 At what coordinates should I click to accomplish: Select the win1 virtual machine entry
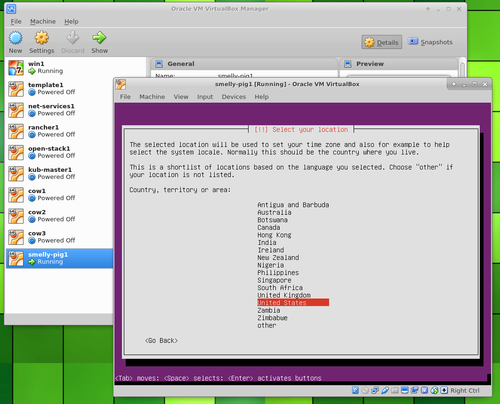59,67
